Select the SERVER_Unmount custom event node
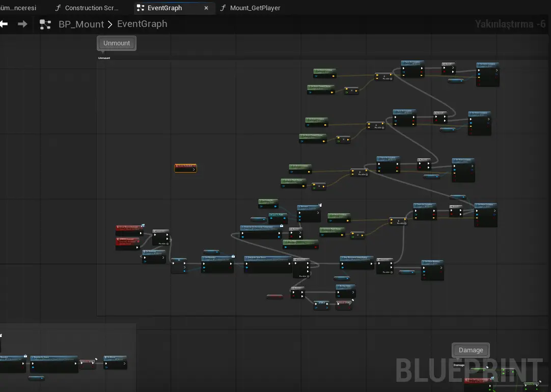Viewport: 551px width, 392px height. point(127,242)
